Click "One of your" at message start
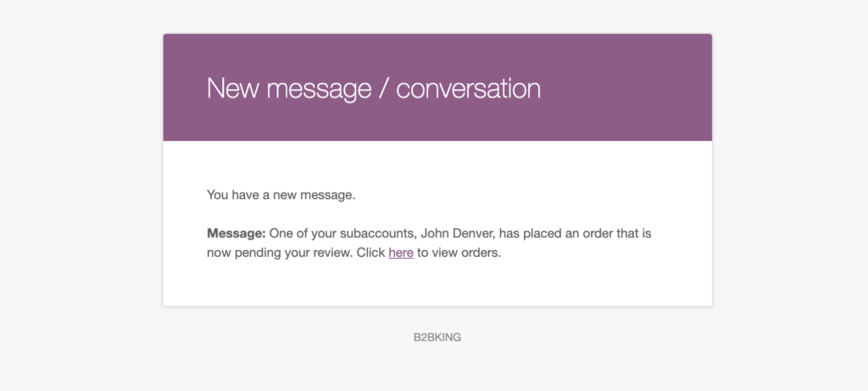Screen dimensions: 868x391 [x=299, y=234]
